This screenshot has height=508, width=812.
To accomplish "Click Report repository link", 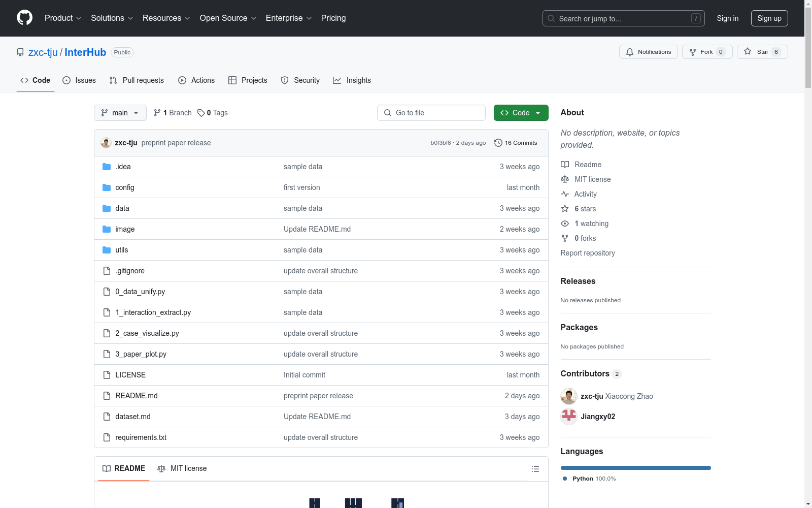I will click(588, 253).
